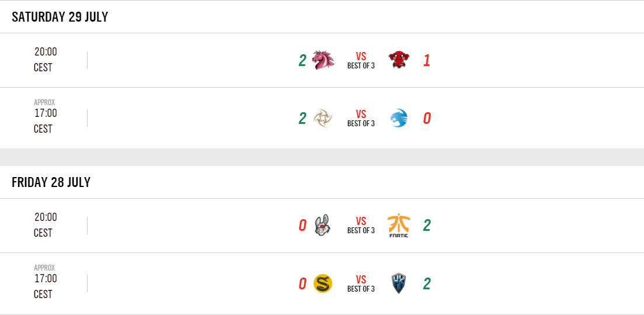Image resolution: width=644 pixels, height=315 pixels.
Task: Click Mysterious Monkeys' red score 1
Action: pyautogui.click(x=427, y=61)
